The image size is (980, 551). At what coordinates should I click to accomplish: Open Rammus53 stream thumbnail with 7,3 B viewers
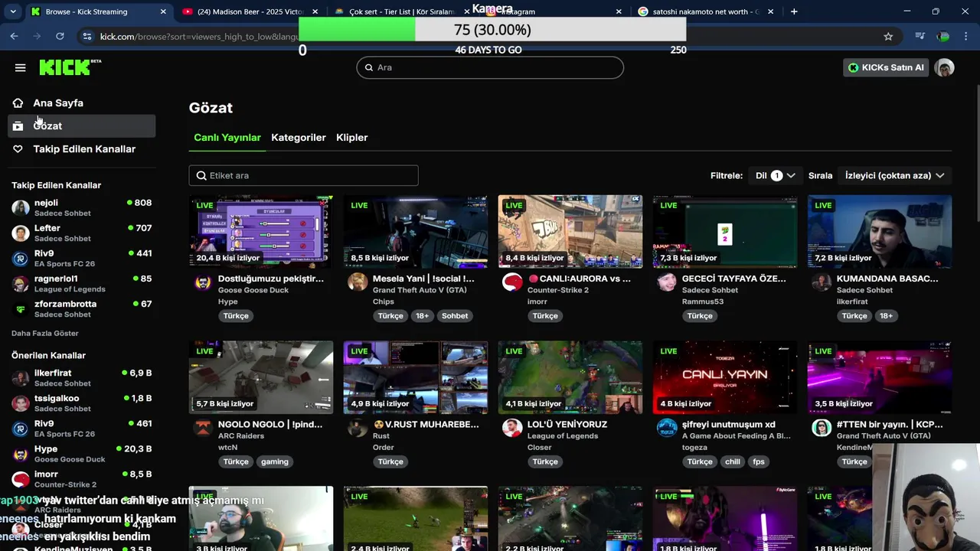coord(725,231)
